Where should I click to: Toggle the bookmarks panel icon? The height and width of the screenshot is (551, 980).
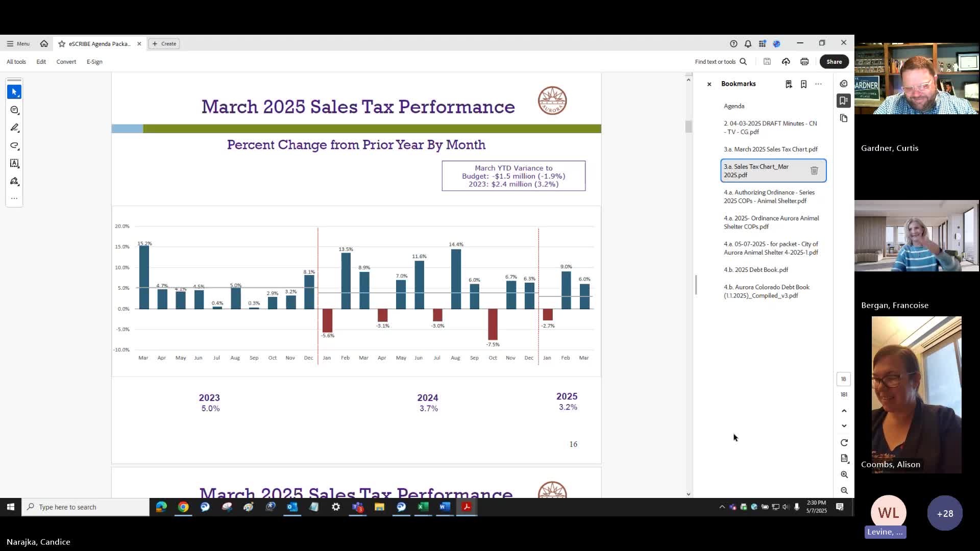point(843,101)
